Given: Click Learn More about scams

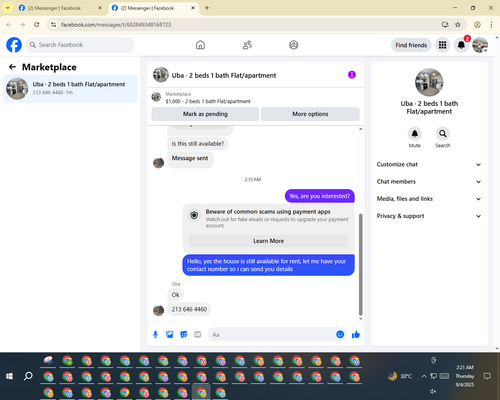Looking at the screenshot, I should [x=268, y=241].
